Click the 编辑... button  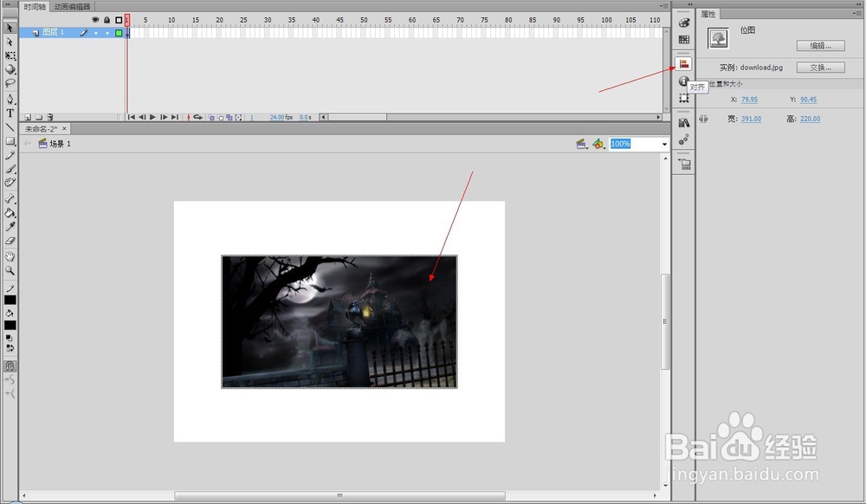pyautogui.click(x=821, y=46)
